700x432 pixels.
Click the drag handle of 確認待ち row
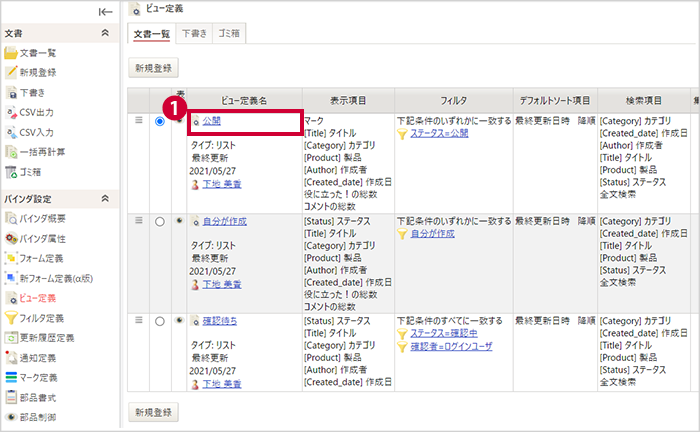coord(139,320)
